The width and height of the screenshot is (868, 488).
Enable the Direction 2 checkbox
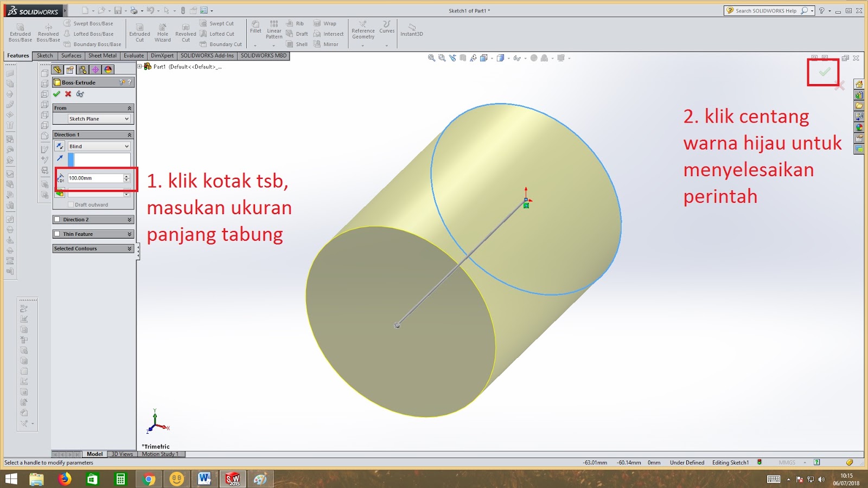click(57, 219)
